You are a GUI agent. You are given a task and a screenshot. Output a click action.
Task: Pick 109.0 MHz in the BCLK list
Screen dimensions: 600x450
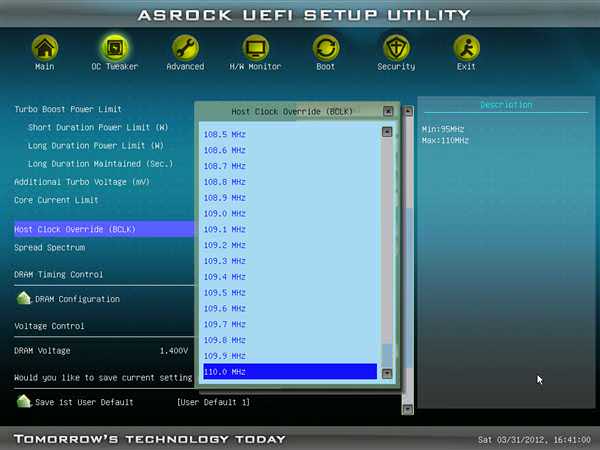click(290, 214)
